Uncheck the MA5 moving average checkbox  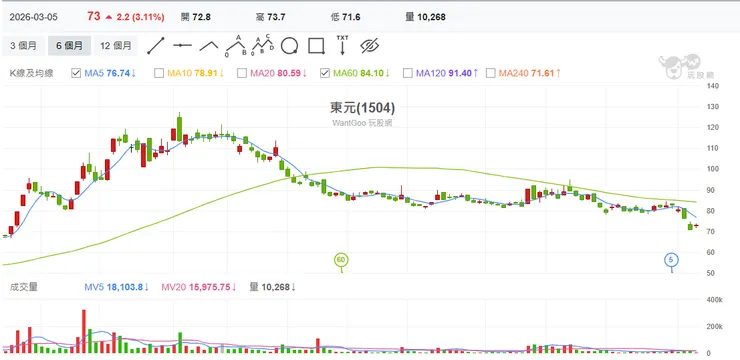[x=76, y=73]
